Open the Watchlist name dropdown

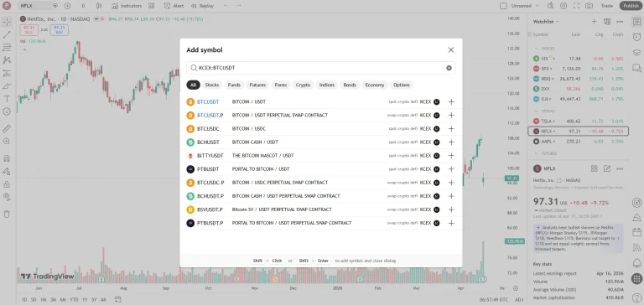point(546,21)
